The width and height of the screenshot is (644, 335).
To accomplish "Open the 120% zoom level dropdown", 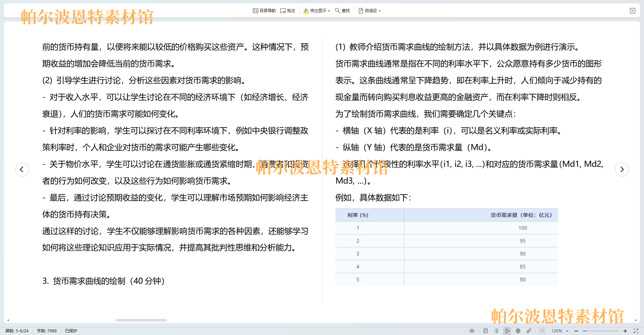I will click(x=560, y=331).
